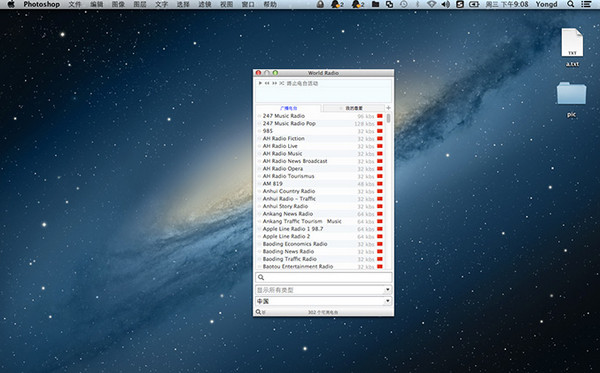Click the red flag on Anhui Country Radio row
Viewport: 600px width, 373px height.
point(380,191)
